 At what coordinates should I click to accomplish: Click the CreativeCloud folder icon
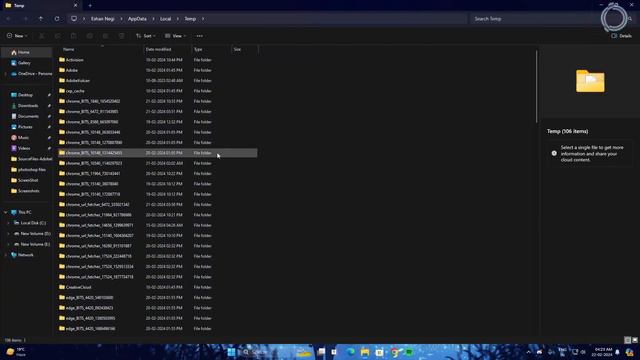click(62, 287)
